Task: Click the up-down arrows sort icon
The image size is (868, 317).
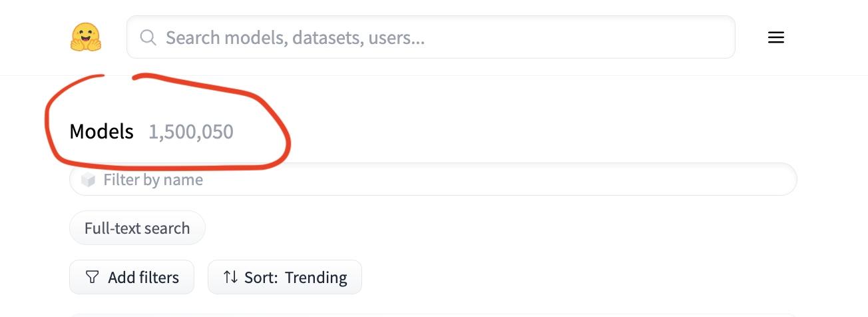Action: [x=230, y=277]
